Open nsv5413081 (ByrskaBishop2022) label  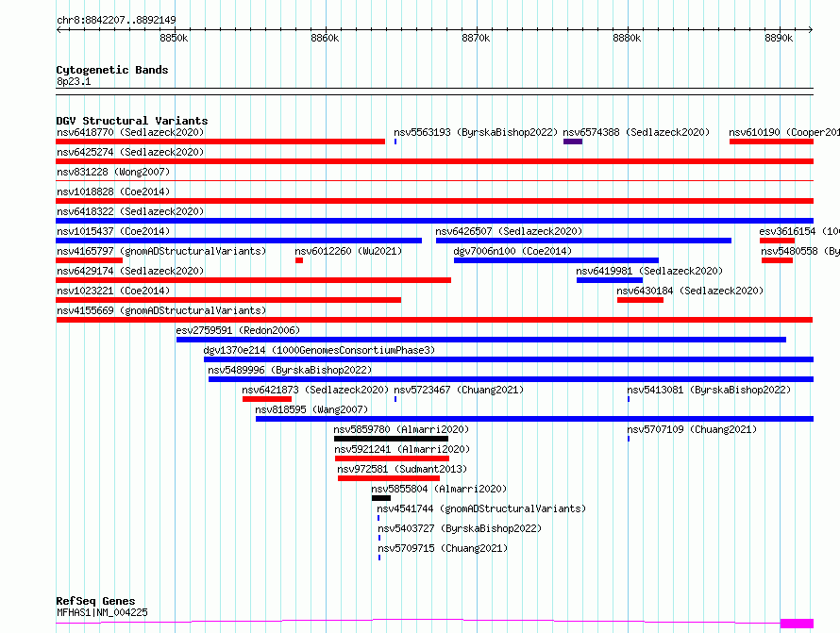pyautogui.click(x=709, y=390)
